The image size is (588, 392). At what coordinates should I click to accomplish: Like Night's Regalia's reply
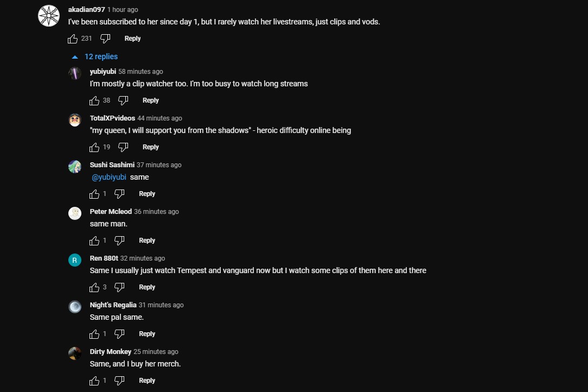coord(94,334)
